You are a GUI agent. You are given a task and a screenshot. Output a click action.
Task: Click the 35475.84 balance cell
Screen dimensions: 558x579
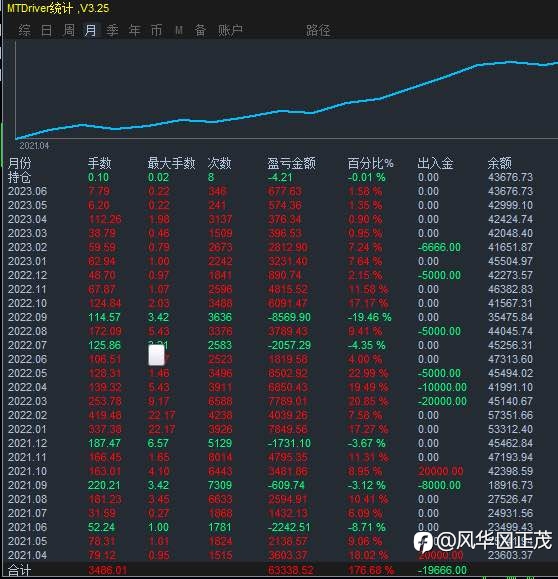coord(510,317)
